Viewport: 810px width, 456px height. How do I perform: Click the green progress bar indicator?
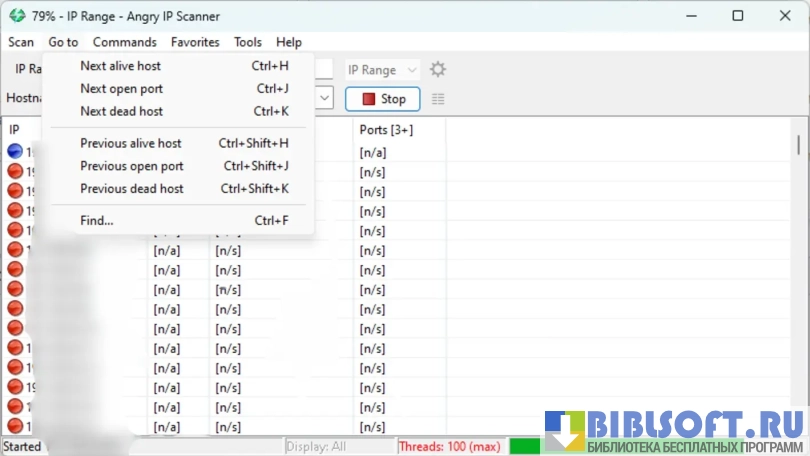click(x=524, y=446)
